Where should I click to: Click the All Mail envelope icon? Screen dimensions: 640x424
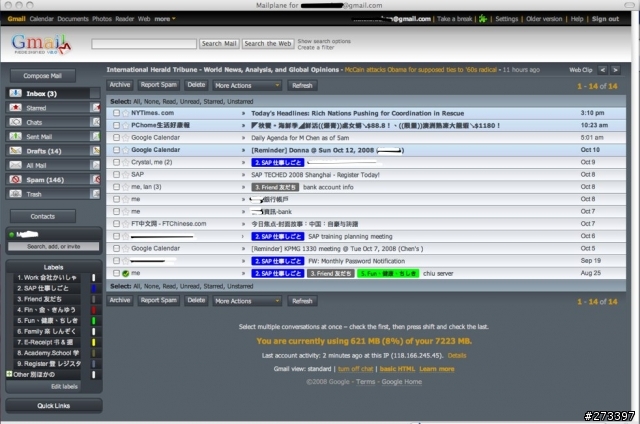click(x=16, y=165)
